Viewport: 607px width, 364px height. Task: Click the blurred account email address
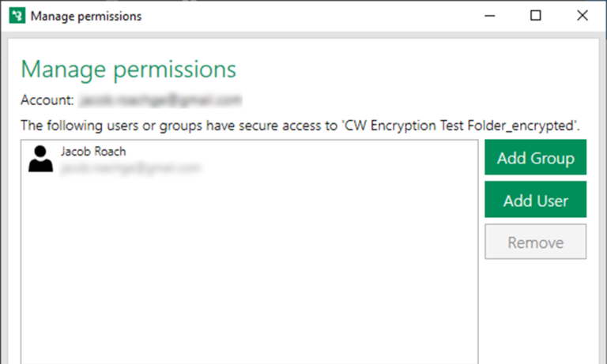160,100
